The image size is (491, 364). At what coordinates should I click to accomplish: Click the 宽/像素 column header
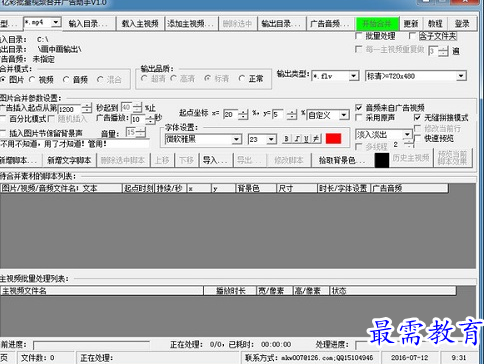(x=275, y=291)
